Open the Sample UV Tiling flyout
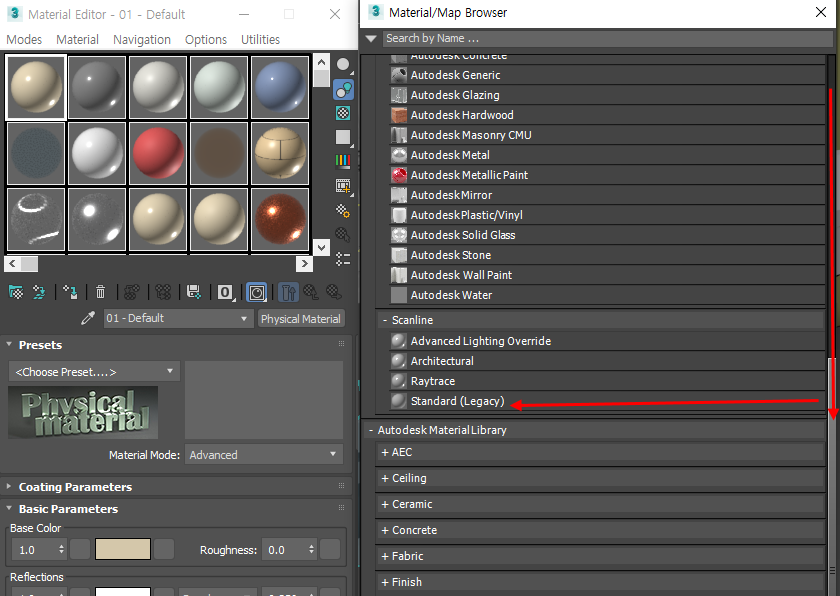The image size is (840, 596). [x=343, y=137]
